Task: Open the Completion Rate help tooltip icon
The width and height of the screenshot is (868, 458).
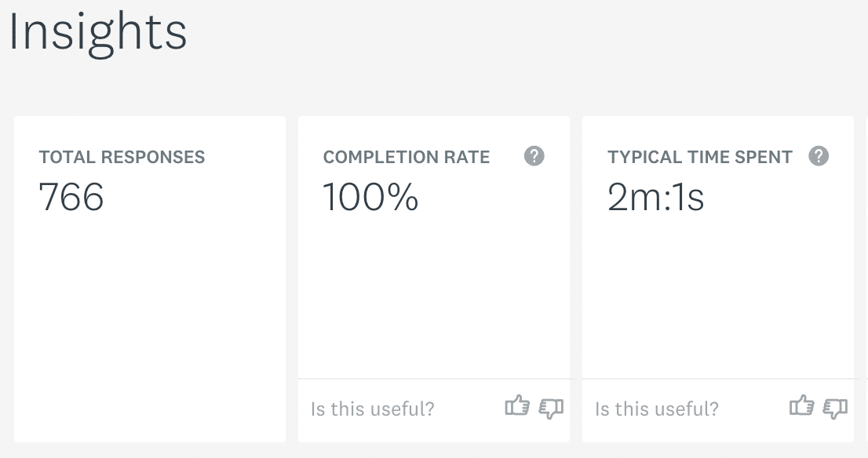Action: pos(534,156)
